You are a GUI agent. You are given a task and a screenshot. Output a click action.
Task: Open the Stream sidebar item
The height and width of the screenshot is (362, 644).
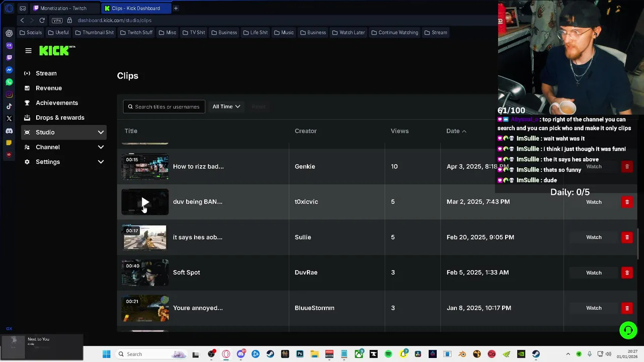(64, 73)
